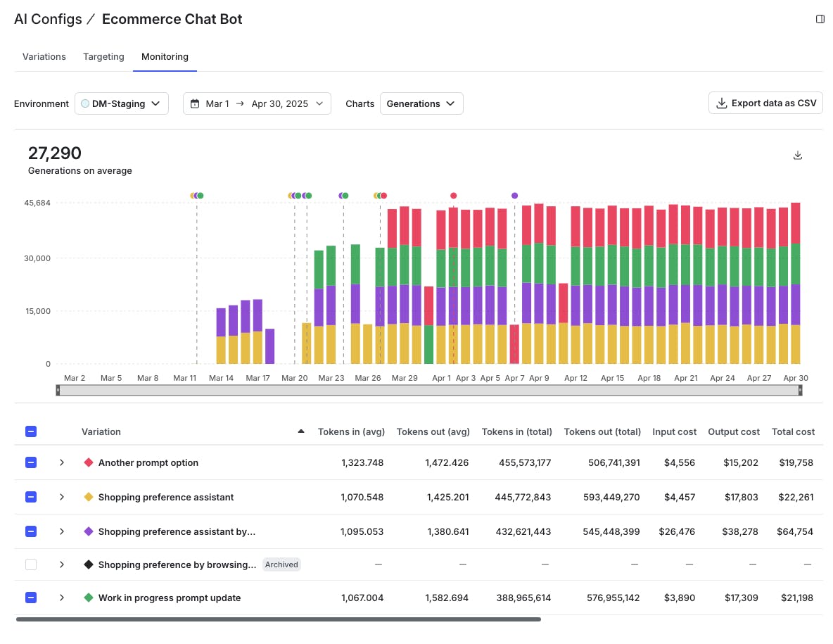This screenshot has width=833, height=644.
Task: Click the marker cluster above Mar 12
Action: pos(196,196)
